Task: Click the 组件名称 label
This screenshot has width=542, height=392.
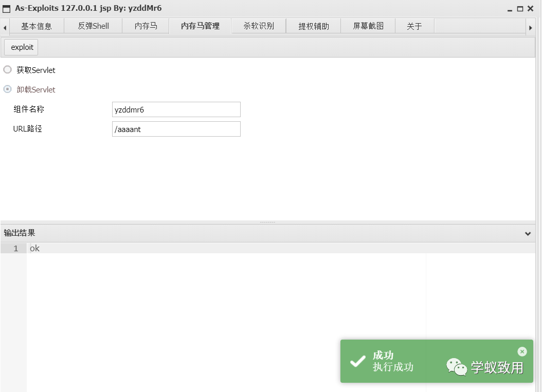Action: coord(29,109)
